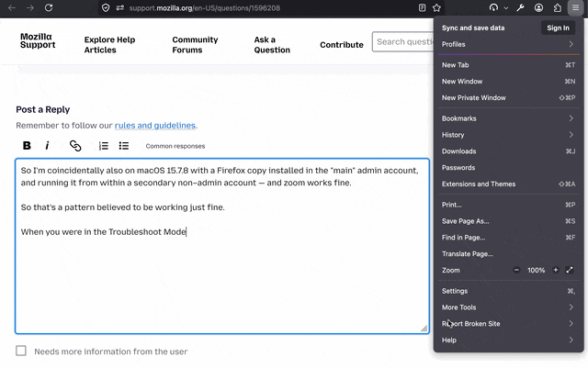The height and width of the screenshot is (368, 588).
Task: Close the hamburger application menu button
Action: tap(576, 8)
